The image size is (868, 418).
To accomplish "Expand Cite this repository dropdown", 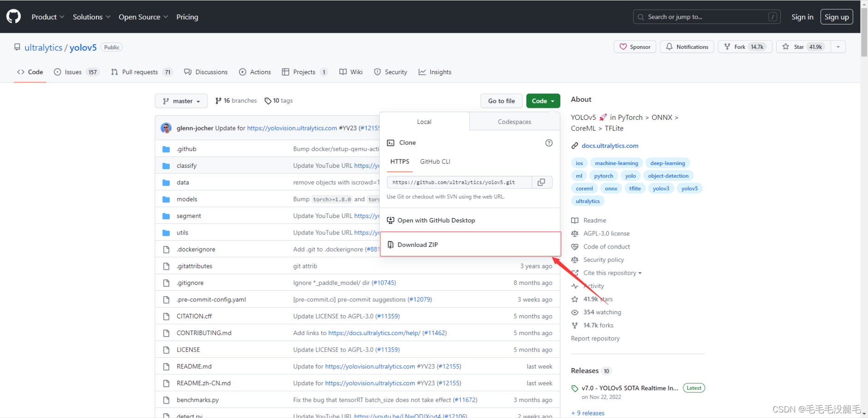I will pos(612,273).
